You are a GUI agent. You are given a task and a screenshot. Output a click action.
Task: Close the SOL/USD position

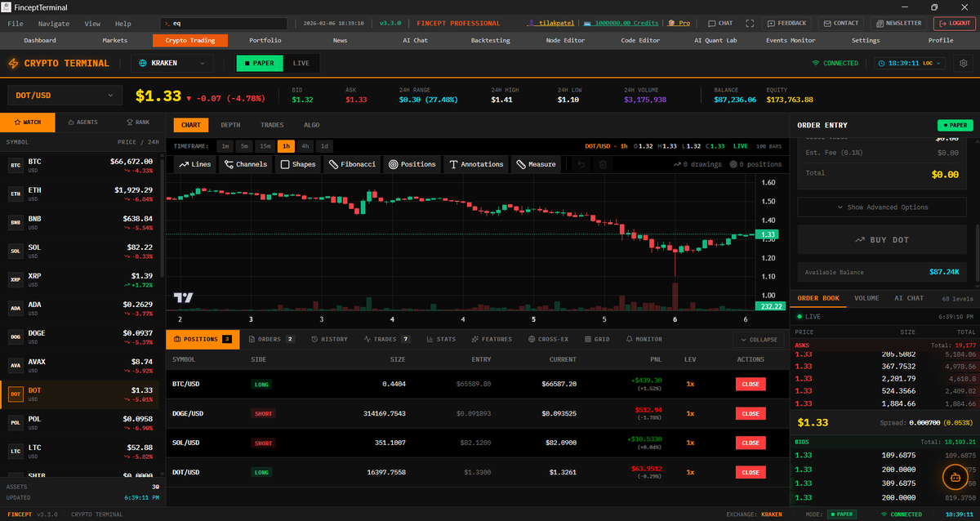751,443
